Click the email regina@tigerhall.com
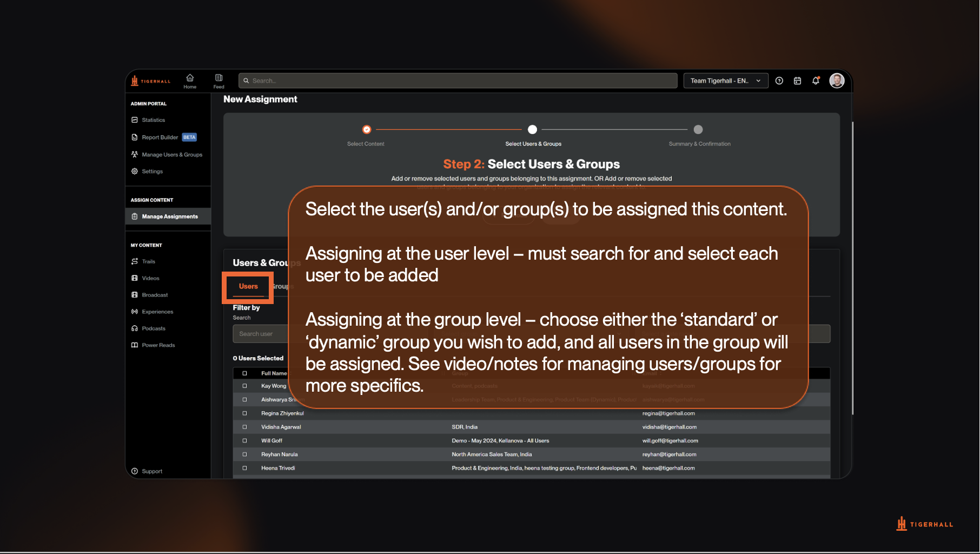Image resolution: width=980 pixels, height=554 pixels. pos(668,413)
